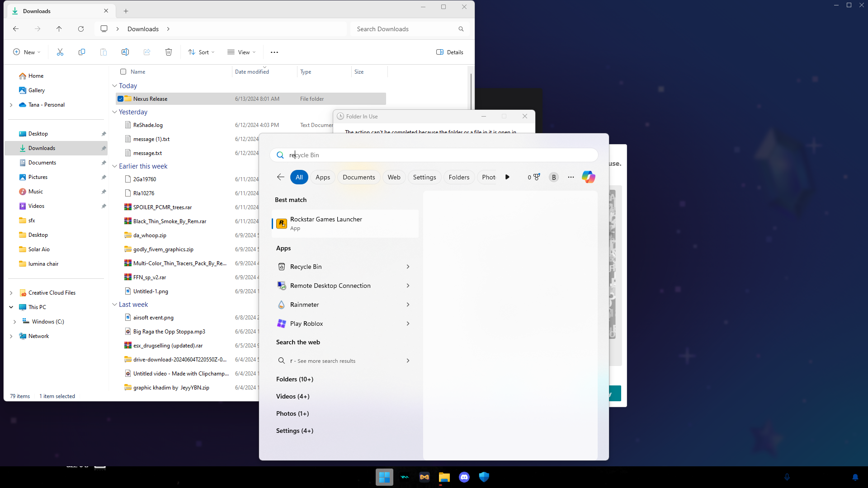Expand the Folders (10+) results section
Viewport: 868px width, 488px height.
tap(295, 379)
